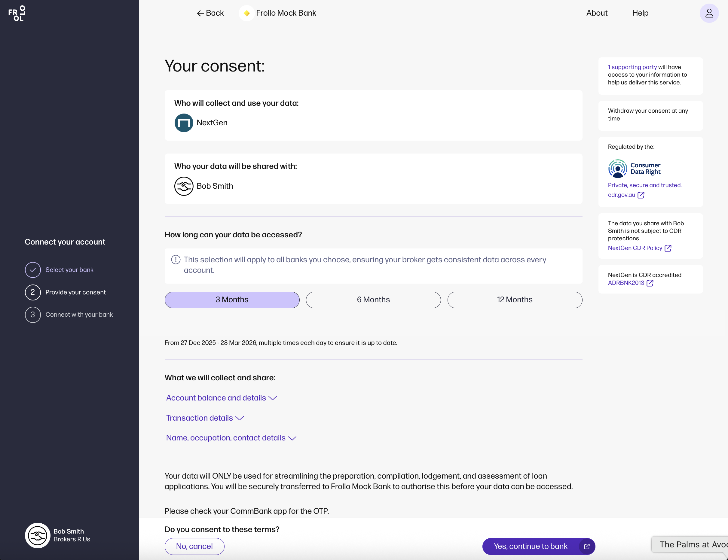728x560 pixels.
Task: Click the NextGen logo icon
Action: tap(184, 123)
